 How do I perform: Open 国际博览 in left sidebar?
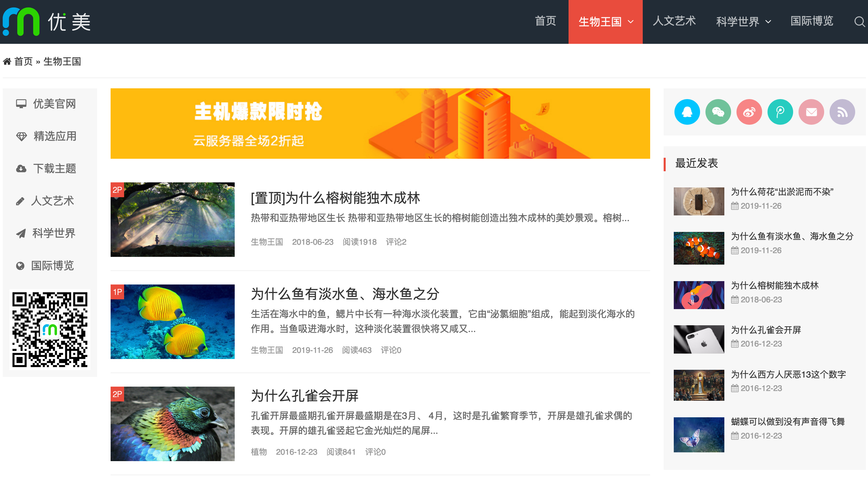tap(52, 266)
